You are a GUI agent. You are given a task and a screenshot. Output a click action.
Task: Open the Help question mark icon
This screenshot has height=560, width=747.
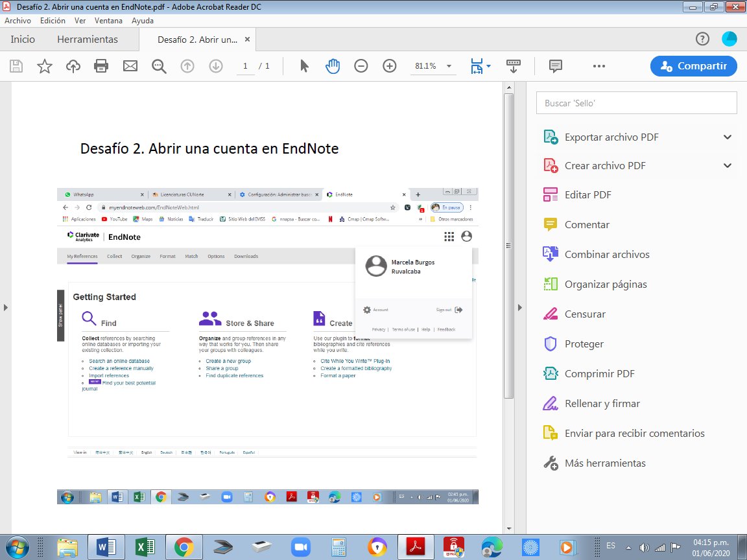[x=702, y=39]
